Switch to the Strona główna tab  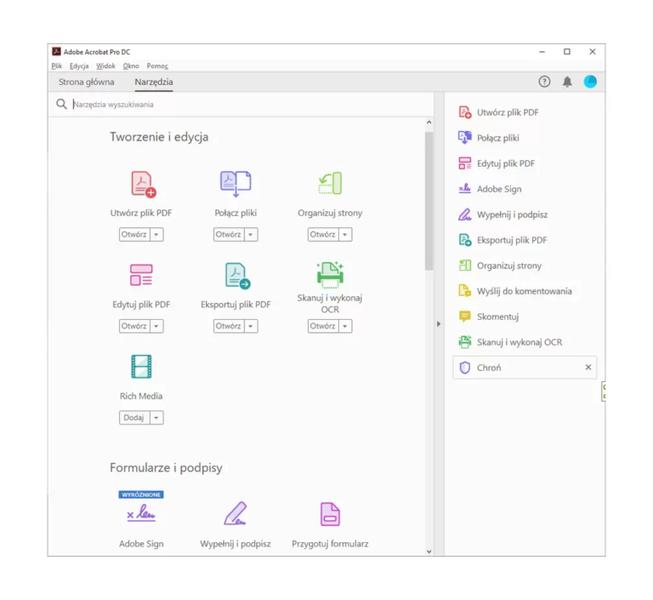tap(86, 82)
